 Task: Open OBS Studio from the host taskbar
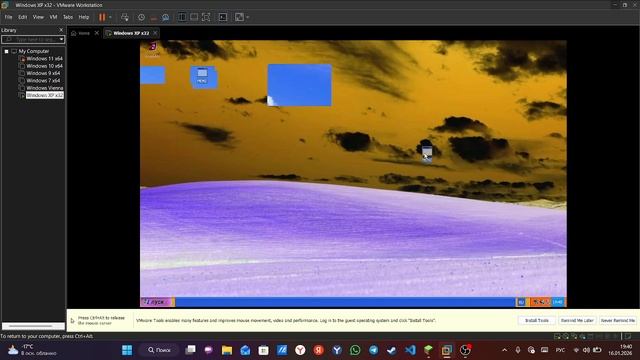pos(465,350)
